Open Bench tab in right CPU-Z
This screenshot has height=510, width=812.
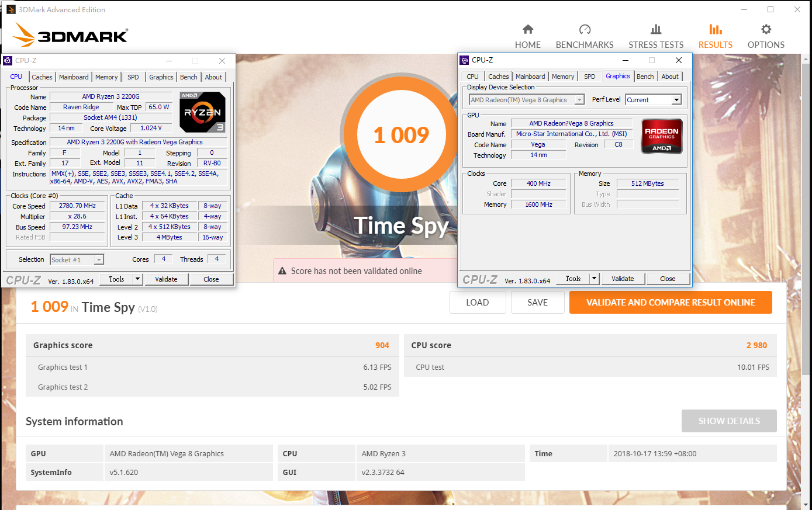[x=645, y=77]
